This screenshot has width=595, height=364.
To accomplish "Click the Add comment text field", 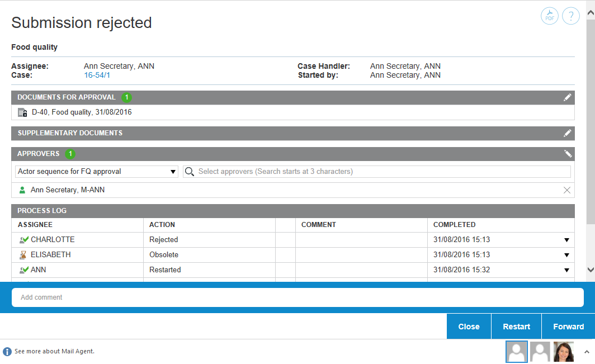I will [297, 297].
